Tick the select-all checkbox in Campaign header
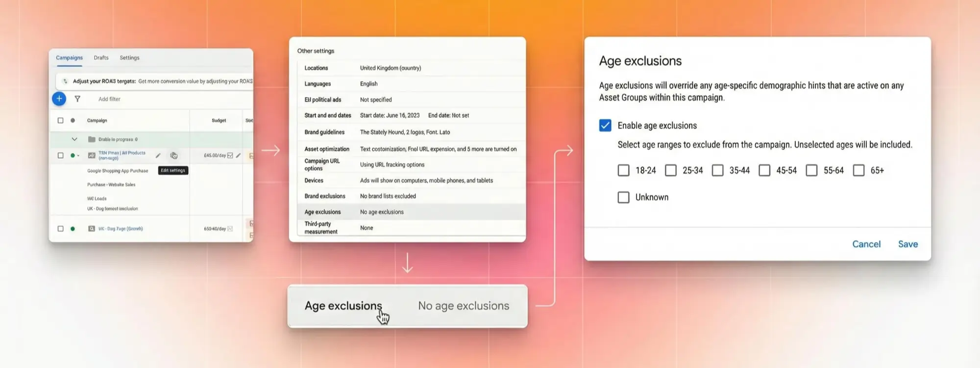Viewport: 980px width, 368px height. (61, 120)
